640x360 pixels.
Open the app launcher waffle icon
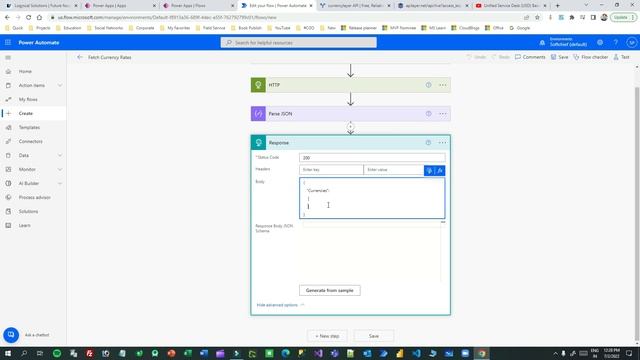pyautogui.click(x=8, y=42)
